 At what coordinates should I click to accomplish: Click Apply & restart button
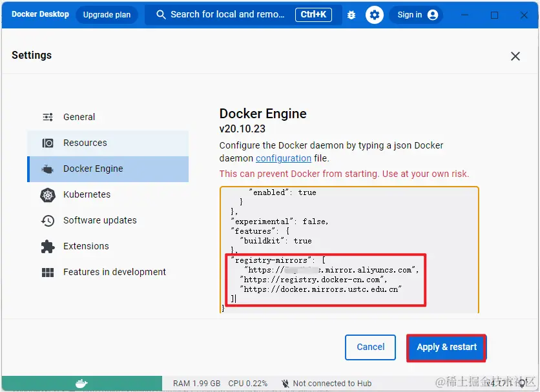447,347
